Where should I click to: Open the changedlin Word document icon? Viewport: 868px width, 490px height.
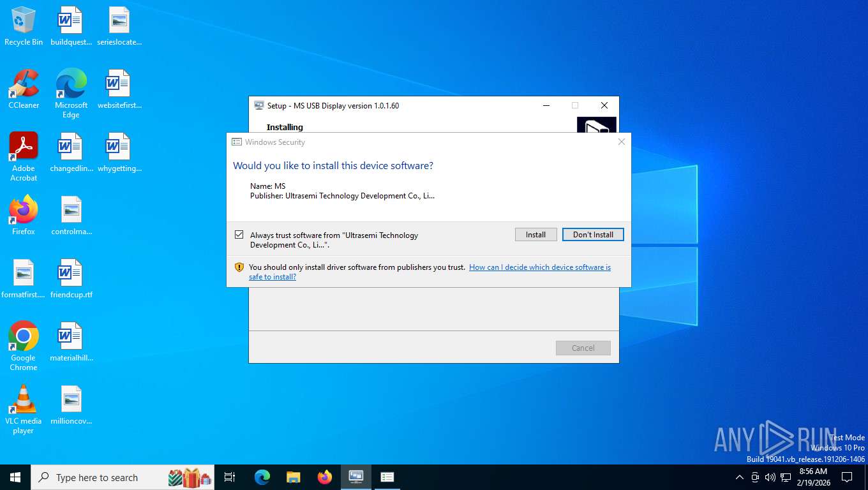tap(71, 152)
